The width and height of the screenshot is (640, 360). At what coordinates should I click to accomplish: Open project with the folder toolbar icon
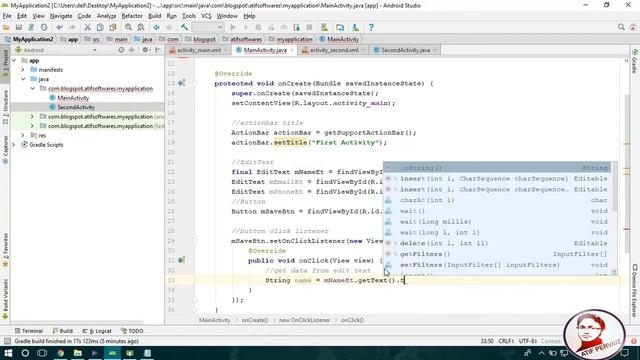pos(6,27)
